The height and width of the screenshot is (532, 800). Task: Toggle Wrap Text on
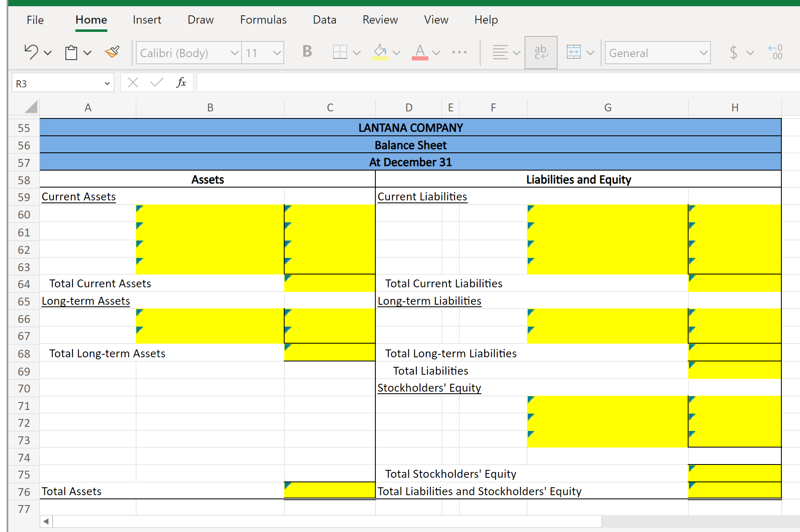(541, 52)
